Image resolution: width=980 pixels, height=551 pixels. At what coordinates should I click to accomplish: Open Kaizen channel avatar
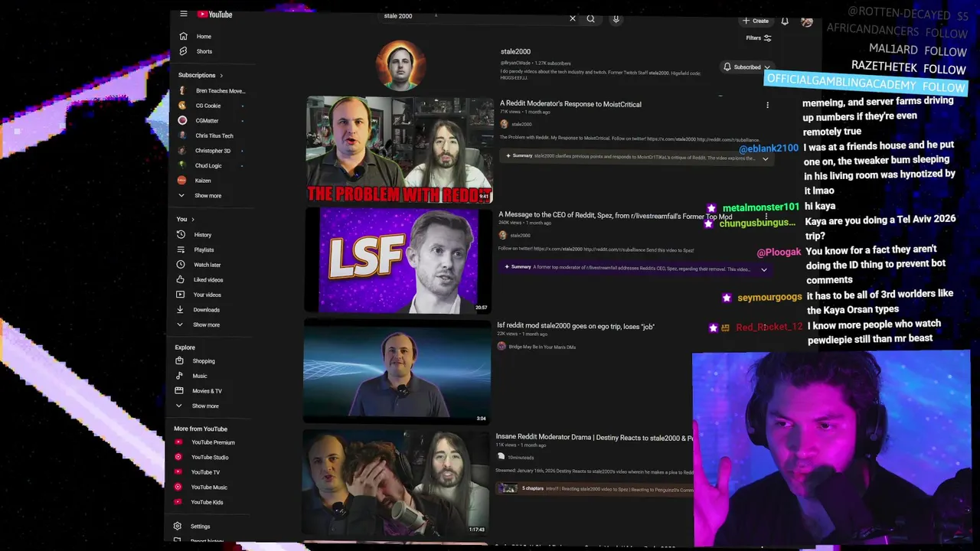click(181, 181)
